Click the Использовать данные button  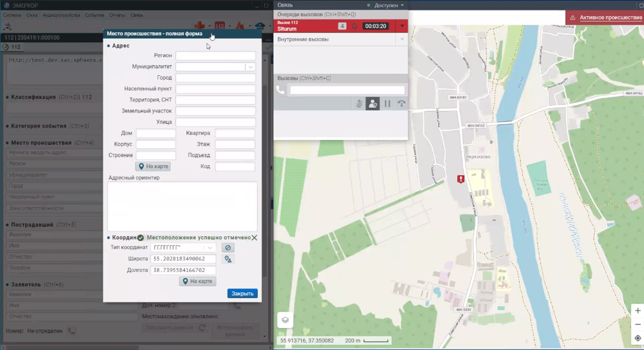(235, 331)
